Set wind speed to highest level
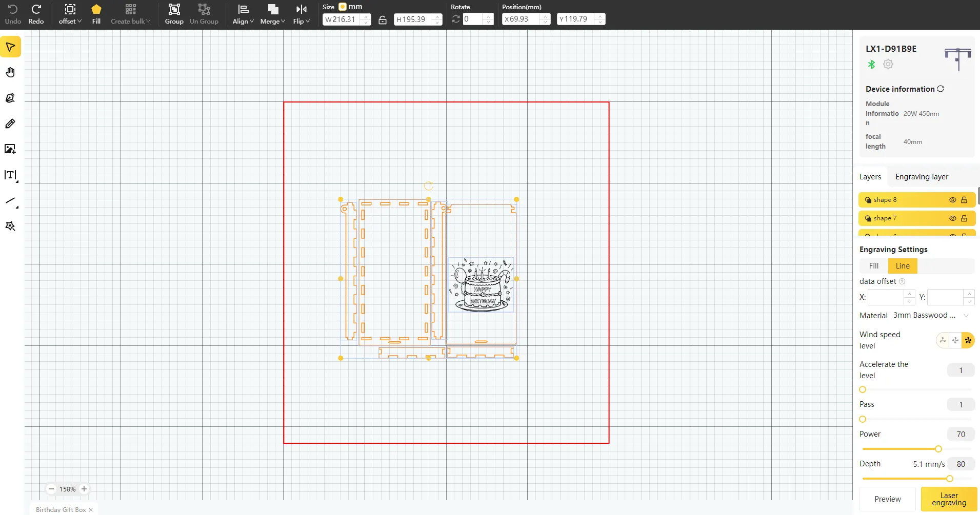The image size is (980, 515). coord(968,340)
